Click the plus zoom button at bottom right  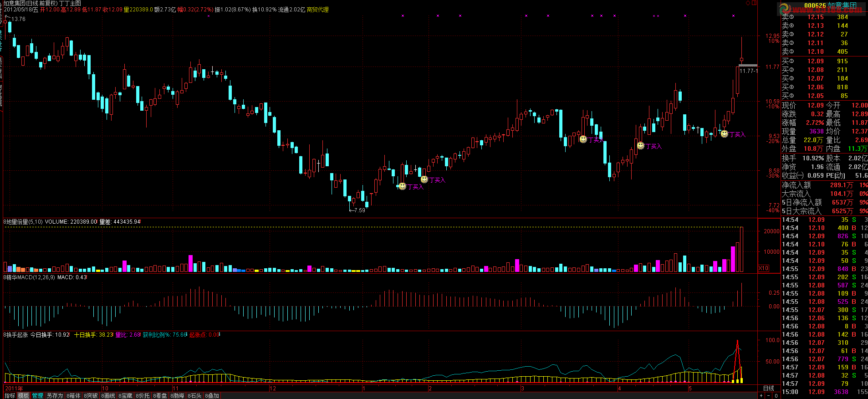point(761,396)
